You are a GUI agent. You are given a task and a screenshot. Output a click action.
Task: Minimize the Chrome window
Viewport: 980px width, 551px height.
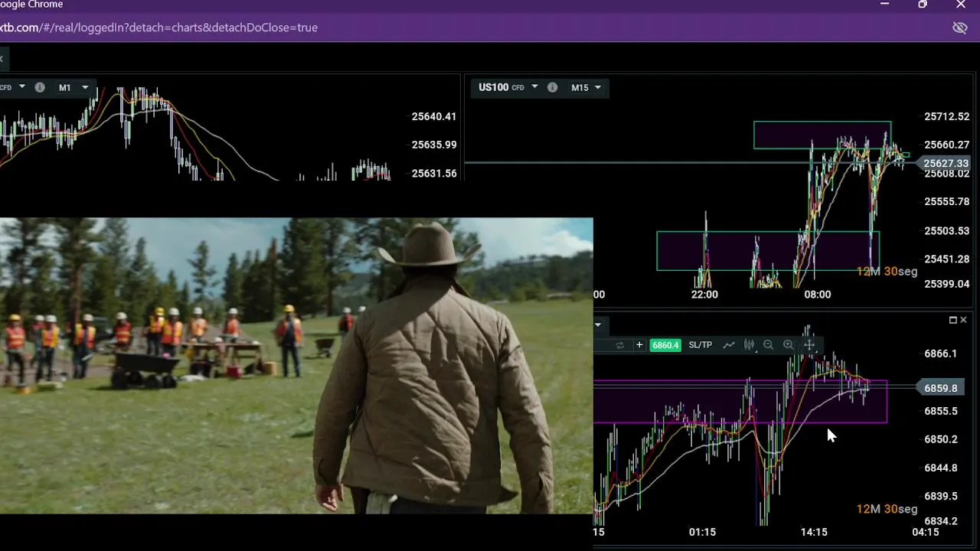tap(885, 5)
